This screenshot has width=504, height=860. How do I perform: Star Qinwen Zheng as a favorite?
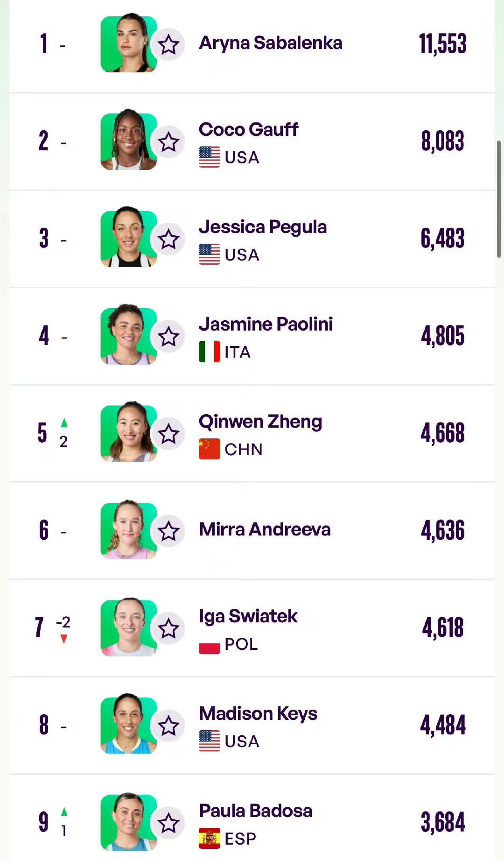168,434
